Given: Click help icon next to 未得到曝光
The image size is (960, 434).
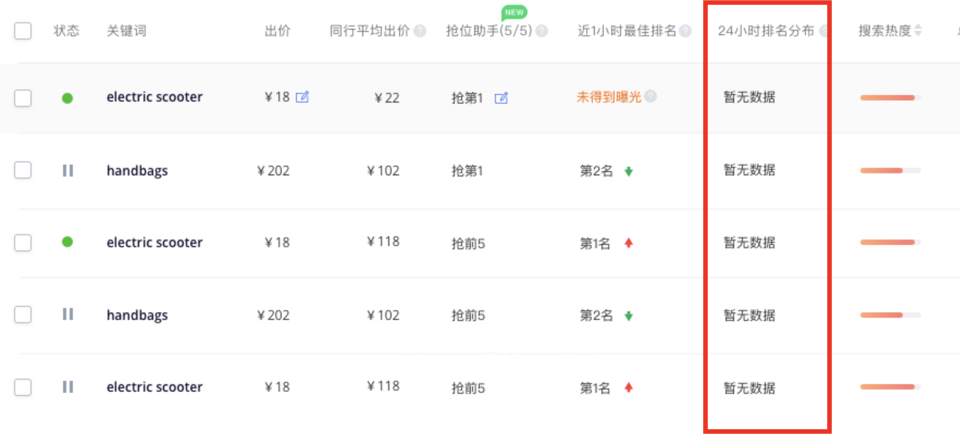Looking at the screenshot, I should pyautogui.click(x=651, y=97).
